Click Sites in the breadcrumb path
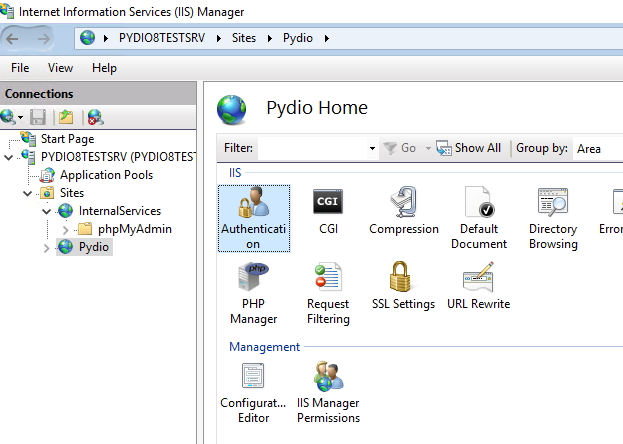 click(x=244, y=38)
